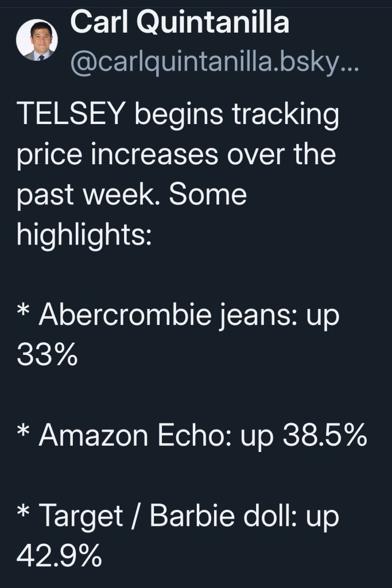Click the word "Some" in the post
Viewport: 392px width, 588px height.
(209, 195)
